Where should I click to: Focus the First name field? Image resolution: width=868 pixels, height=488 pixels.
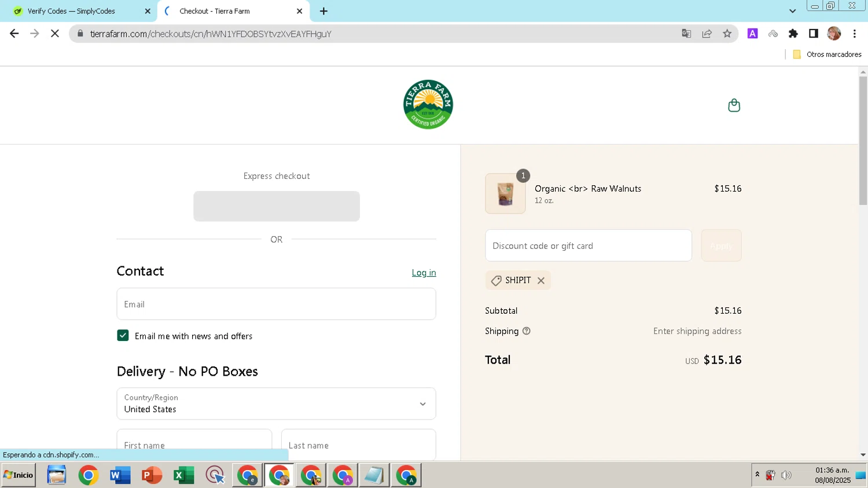click(194, 445)
